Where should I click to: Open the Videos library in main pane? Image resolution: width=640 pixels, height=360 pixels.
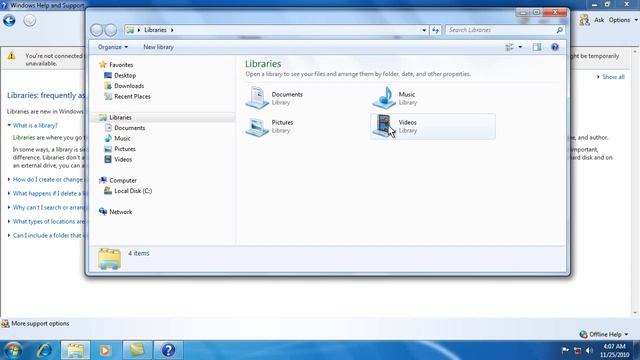[433, 127]
